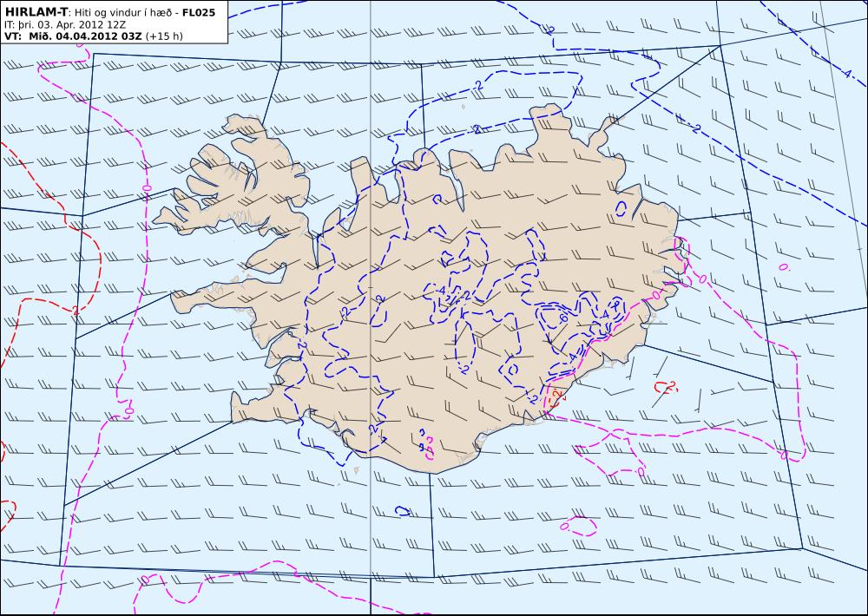Click the '(+15 h)' forecast offset text
Viewport: 868px width, 616px height.
(x=164, y=36)
